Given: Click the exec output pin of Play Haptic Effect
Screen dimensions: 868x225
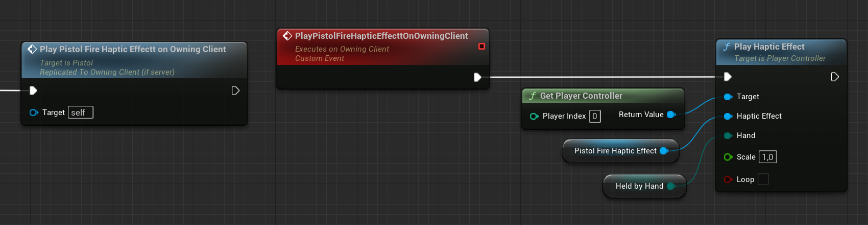Looking at the screenshot, I should [835, 77].
